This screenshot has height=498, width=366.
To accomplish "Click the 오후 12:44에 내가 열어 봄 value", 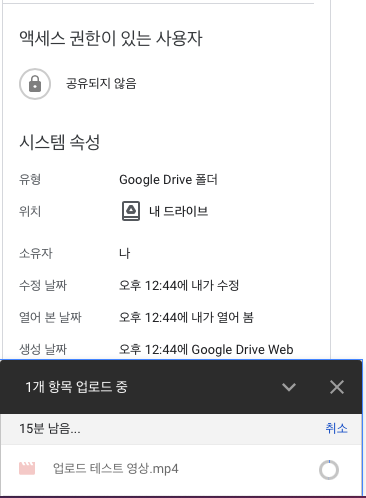I will click(x=186, y=317).
